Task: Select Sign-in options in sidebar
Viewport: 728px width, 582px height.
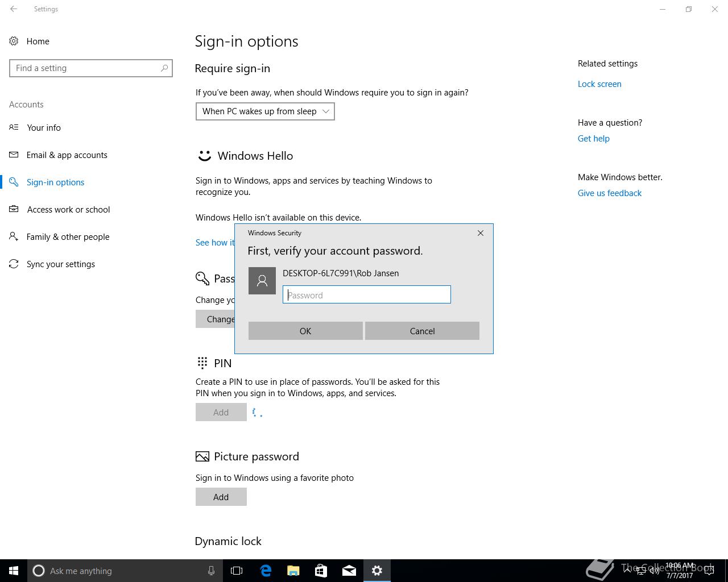Action: pyautogui.click(x=56, y=182)
